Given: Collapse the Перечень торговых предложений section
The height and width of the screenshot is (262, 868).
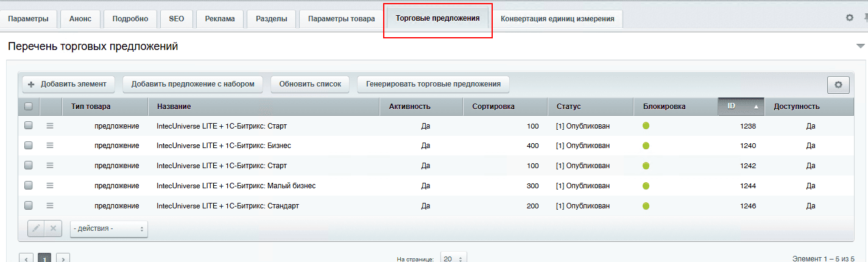Looking at the screenshot, I should [x=860, y=46].
